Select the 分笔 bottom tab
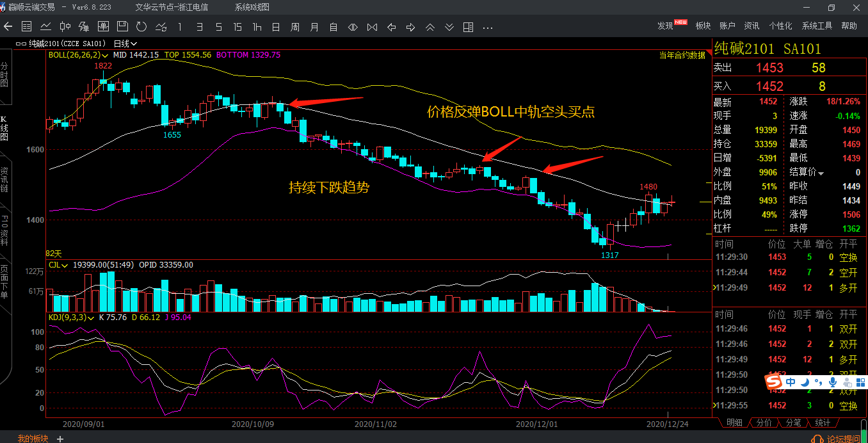 coord(793,423)
